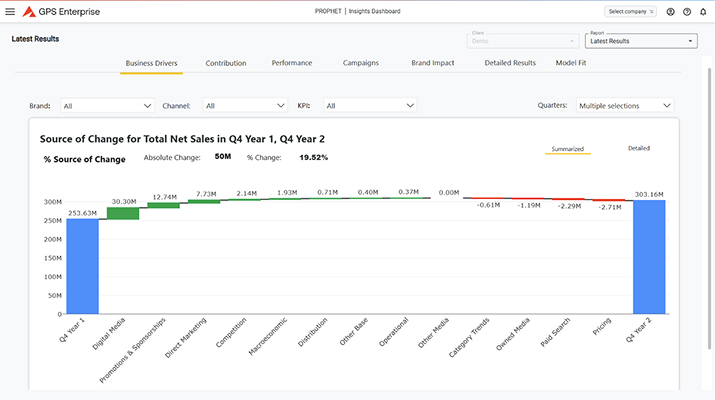Open the Report Latest Results dropdown
This screenshot has height=400, width=715.
click(641, 41)
